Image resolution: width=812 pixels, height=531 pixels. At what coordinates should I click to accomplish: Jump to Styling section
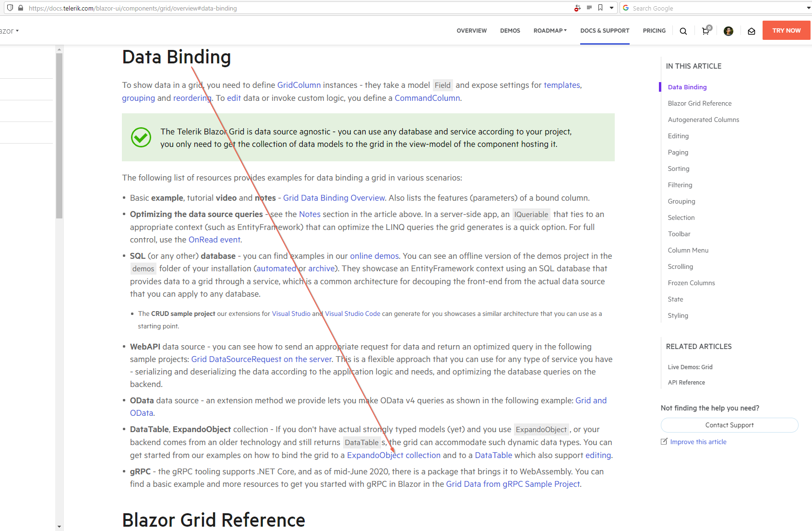[678, 315]
